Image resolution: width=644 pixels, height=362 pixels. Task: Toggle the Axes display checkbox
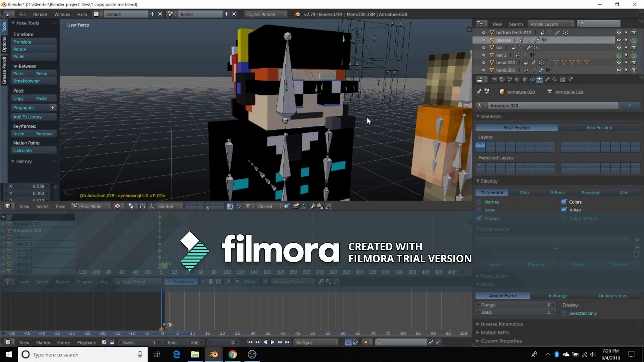click(479, 210)
